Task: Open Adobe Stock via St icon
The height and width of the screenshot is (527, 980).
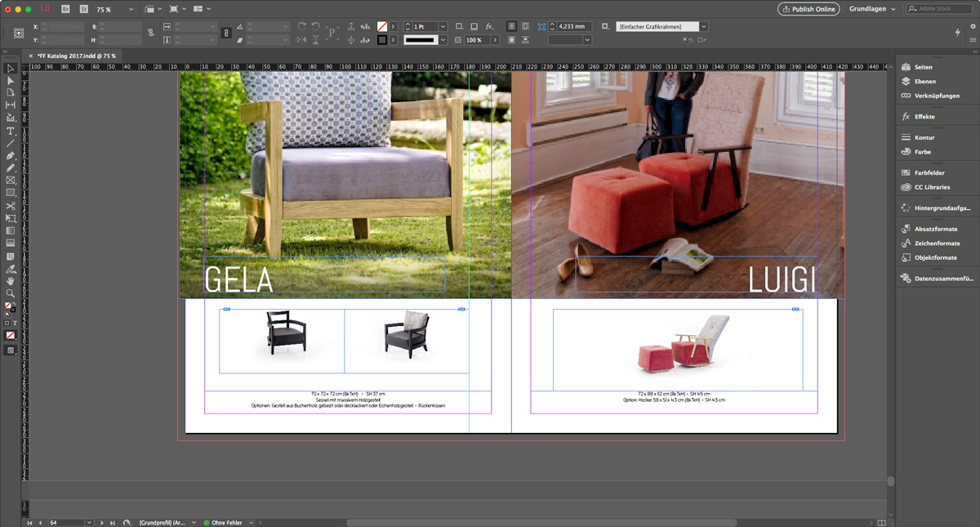Action: [83, 9]
